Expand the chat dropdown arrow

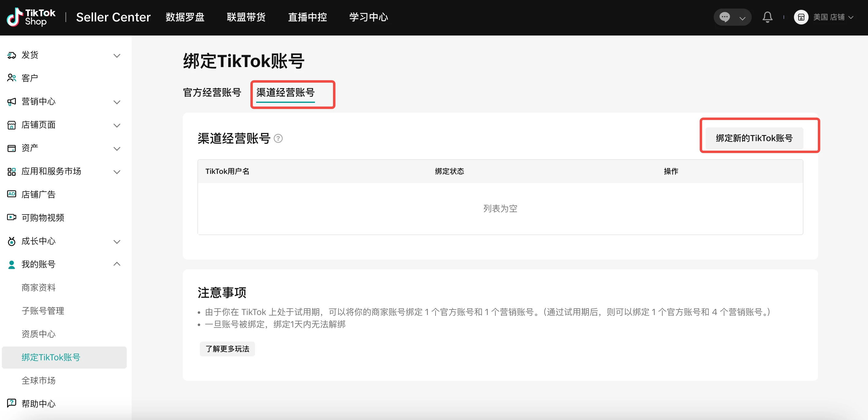(x=742, y=18)
